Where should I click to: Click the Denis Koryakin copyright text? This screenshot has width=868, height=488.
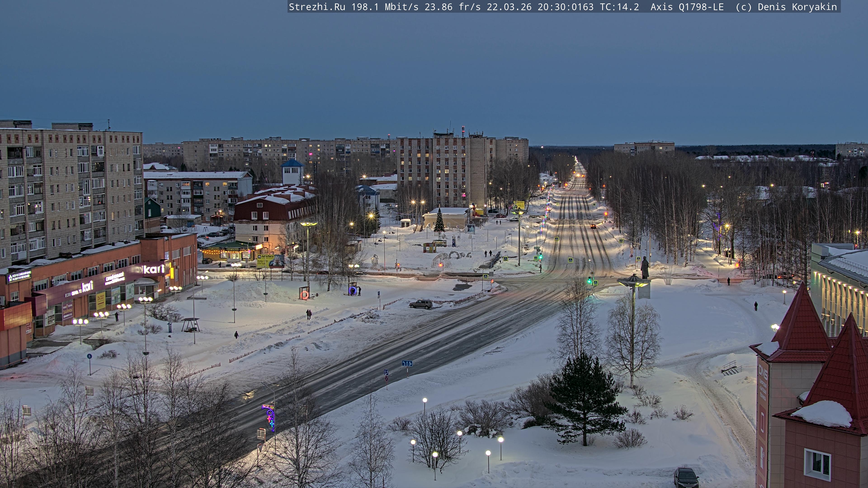(x=797, y=7)
